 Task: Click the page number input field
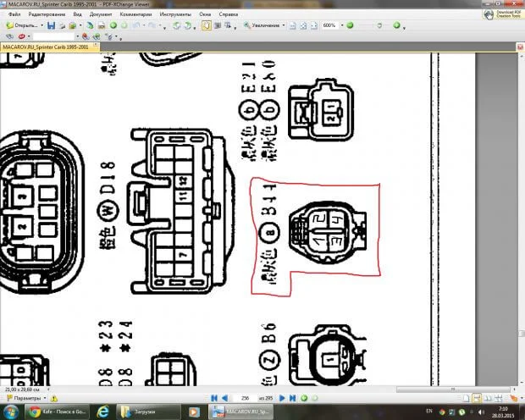tap(246, 397)
